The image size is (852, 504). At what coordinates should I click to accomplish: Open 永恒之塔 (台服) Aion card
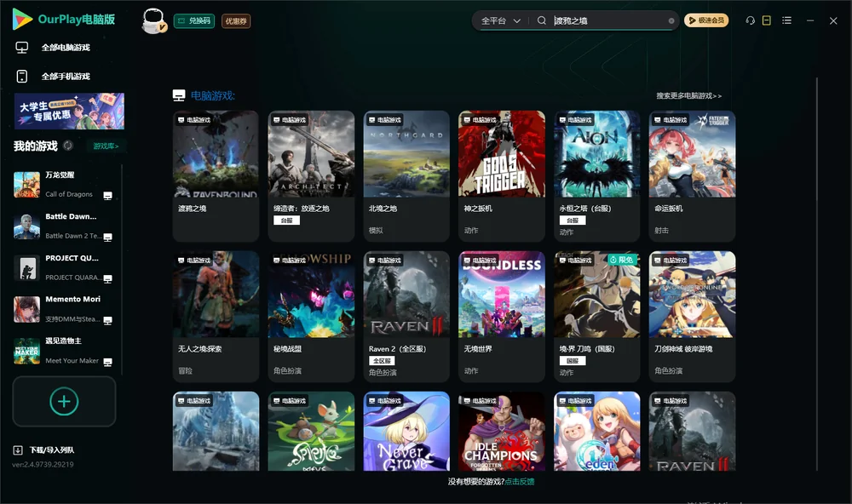[x=596, y=176]
